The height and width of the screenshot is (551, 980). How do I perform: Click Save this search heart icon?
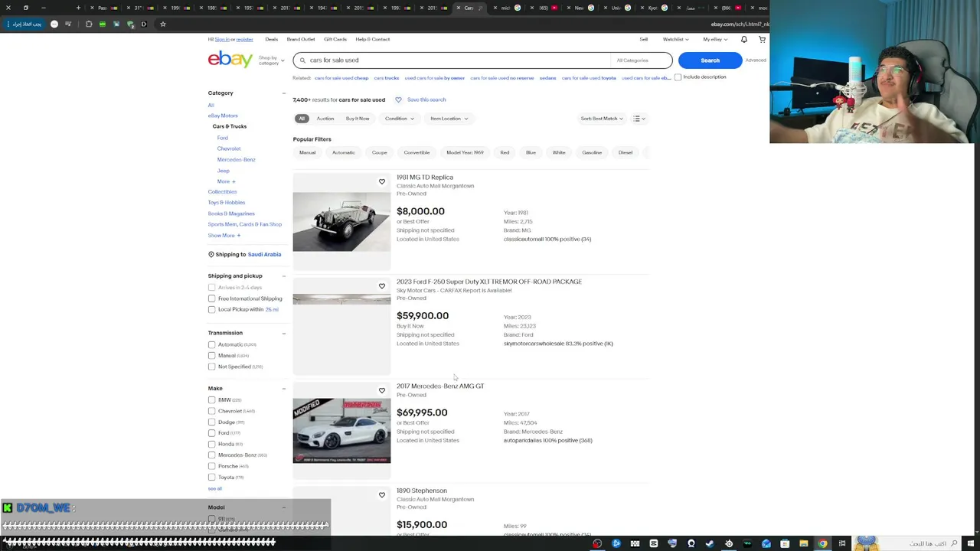[398, 99]
